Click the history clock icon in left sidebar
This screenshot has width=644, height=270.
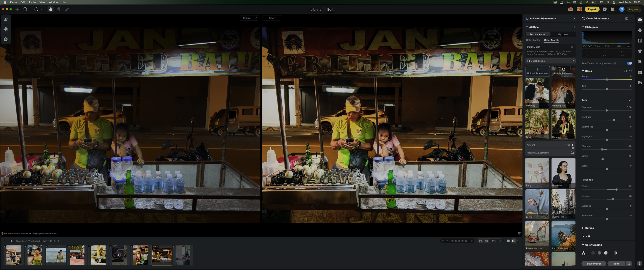point(6,39)
